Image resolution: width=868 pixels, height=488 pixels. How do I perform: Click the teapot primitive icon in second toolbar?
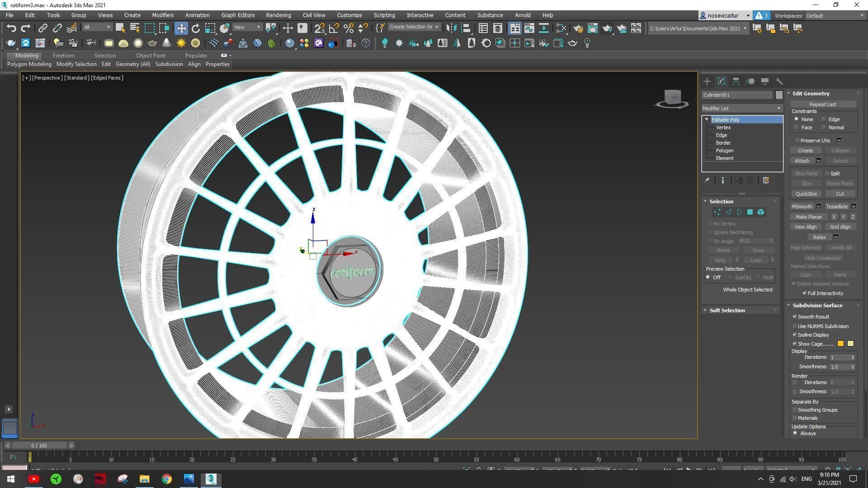[x=152, y=43]
